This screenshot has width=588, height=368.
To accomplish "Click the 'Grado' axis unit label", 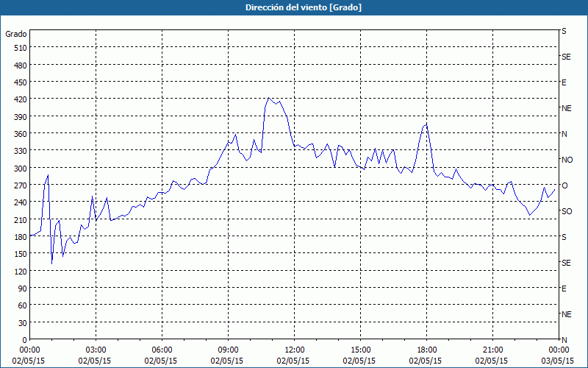I will pos(16,34).
